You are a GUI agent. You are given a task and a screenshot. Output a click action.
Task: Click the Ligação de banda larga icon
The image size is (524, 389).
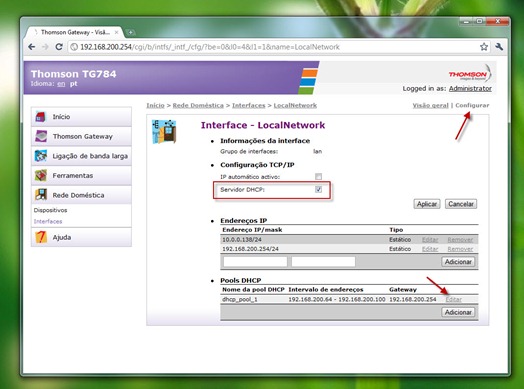(41, 156)
